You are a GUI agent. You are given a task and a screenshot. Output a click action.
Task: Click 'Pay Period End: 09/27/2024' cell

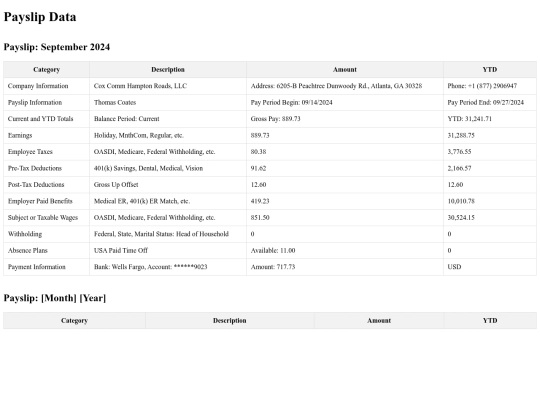[490, 103]
